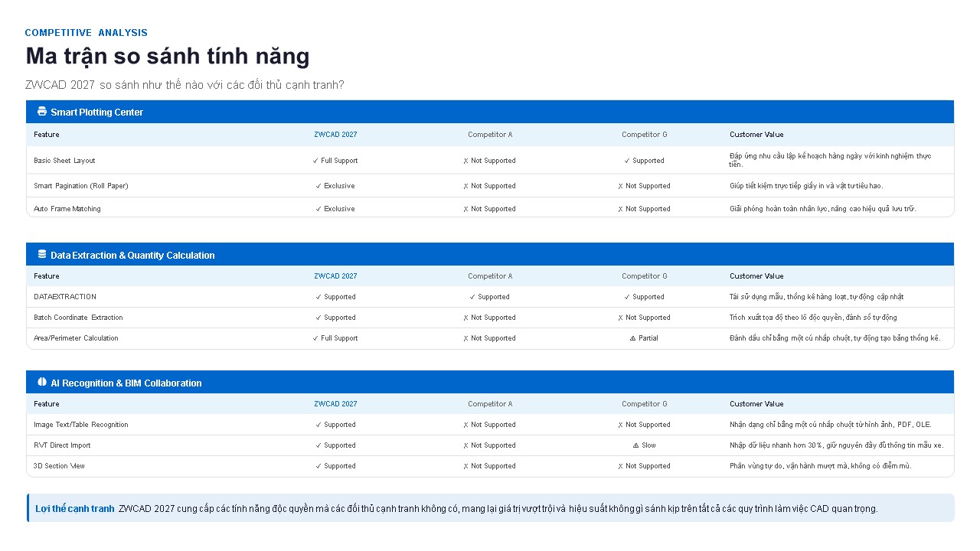Click "Competitor G" header in Smart Plotting table

(x=645, y=135)
